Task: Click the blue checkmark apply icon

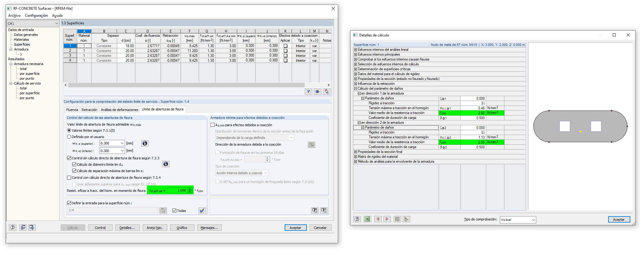Action: point(202,210)
